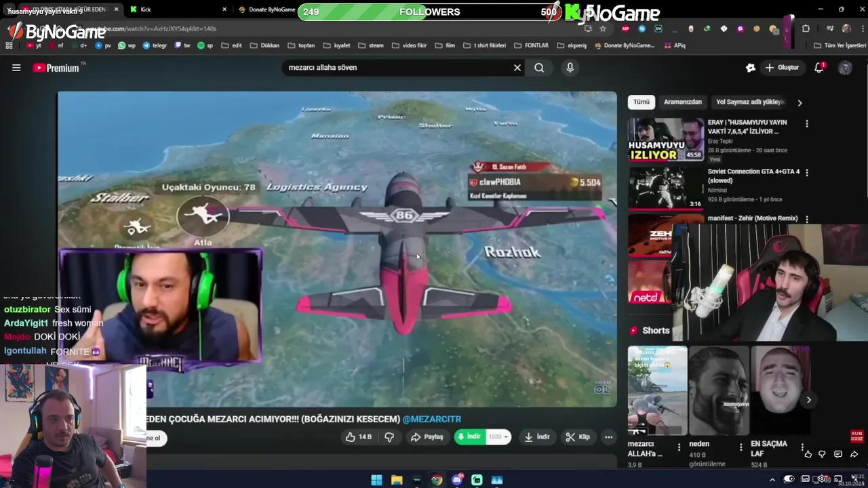Screen dimensions: 868x488
Task: Start voice search with the microphone
Action: point(570,68)
